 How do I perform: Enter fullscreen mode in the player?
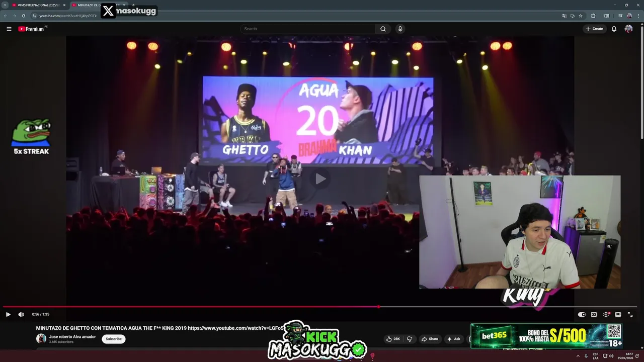(x=630, y=314)
